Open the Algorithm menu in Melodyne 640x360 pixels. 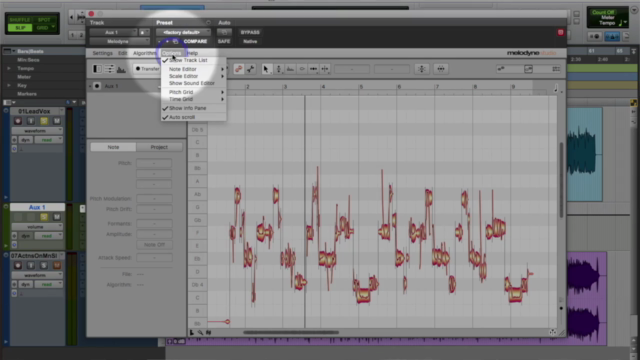144,53
